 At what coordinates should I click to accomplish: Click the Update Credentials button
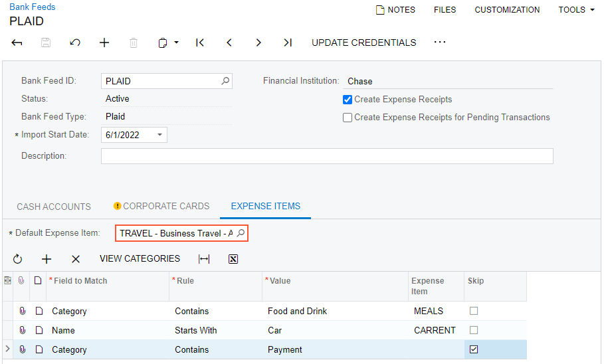tap(364, 43)
